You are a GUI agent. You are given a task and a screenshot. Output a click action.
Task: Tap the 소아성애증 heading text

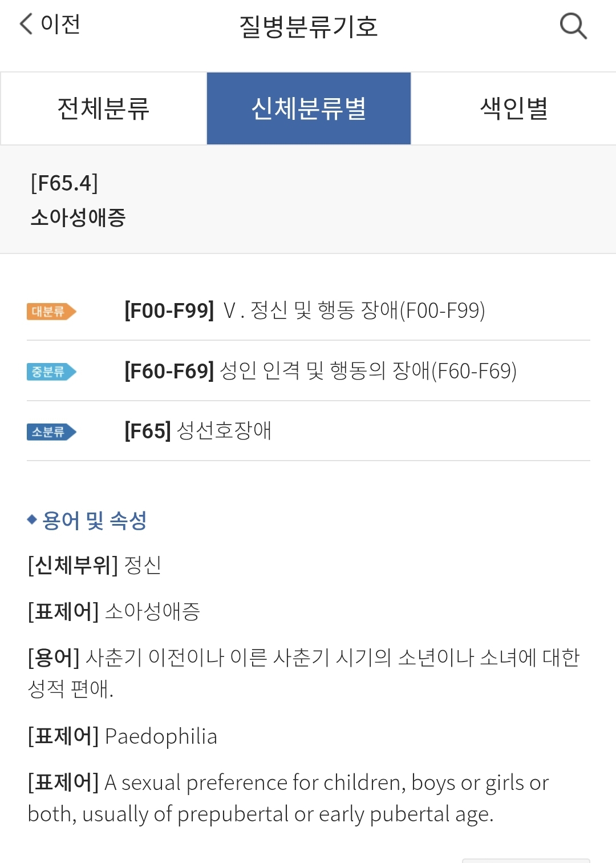coord(78,217)
